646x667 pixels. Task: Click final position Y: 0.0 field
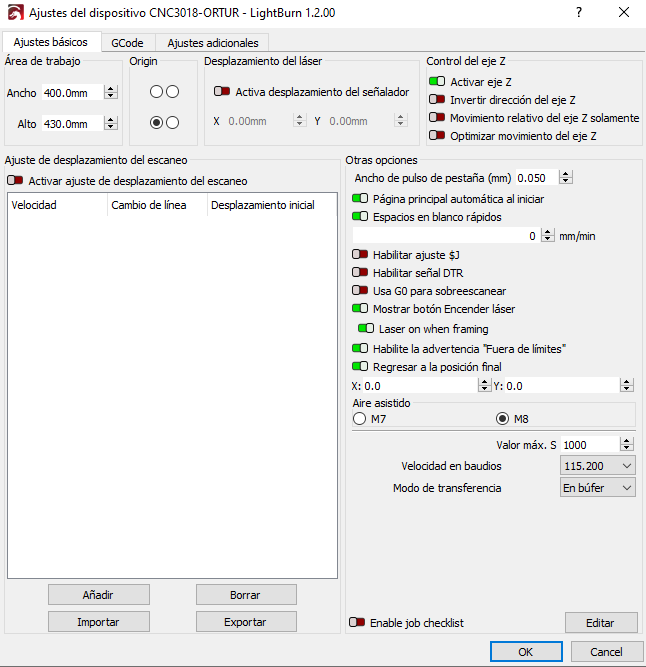click(562, 385)
